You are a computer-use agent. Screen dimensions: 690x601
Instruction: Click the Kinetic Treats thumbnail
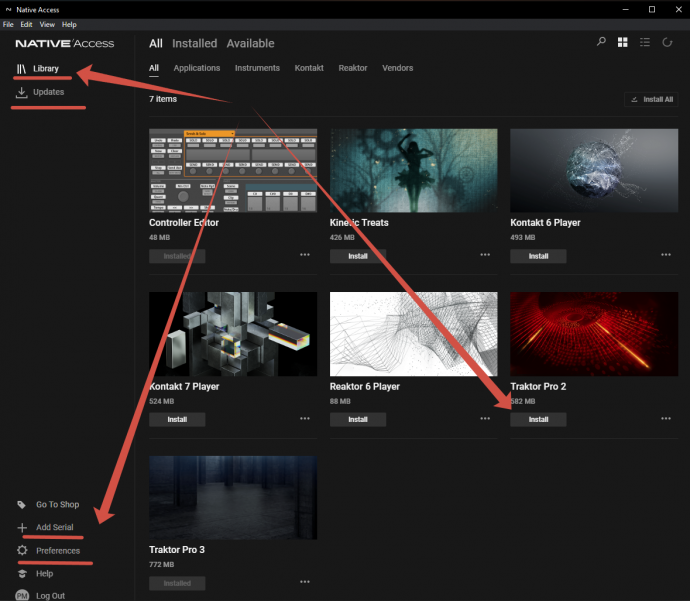pos(414,171)
